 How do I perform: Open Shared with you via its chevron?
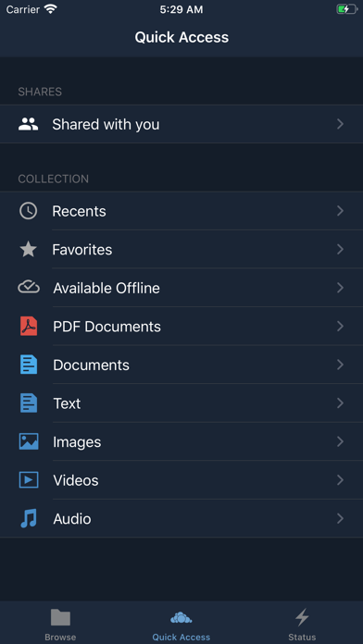pos(341,124)
